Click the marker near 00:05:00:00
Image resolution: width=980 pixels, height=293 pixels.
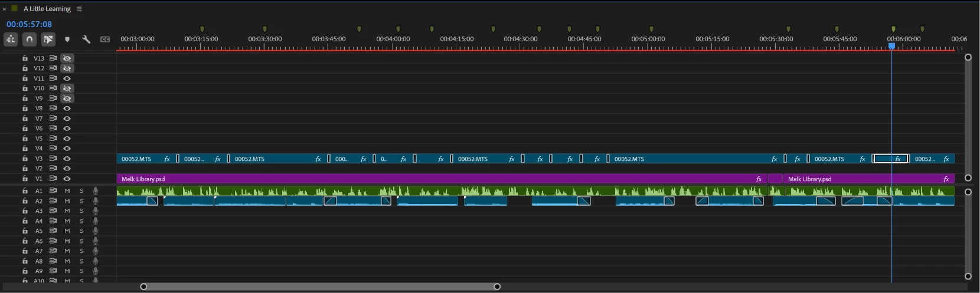pos(651,29)
